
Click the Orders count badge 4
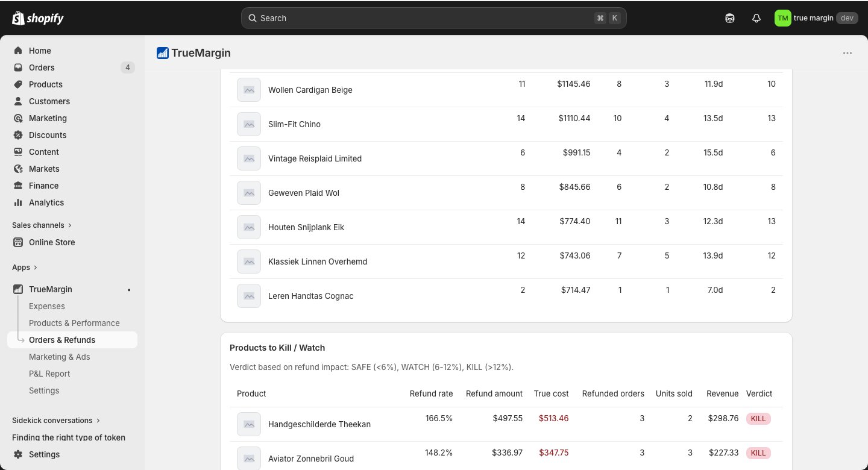click(x=127, y=67)
